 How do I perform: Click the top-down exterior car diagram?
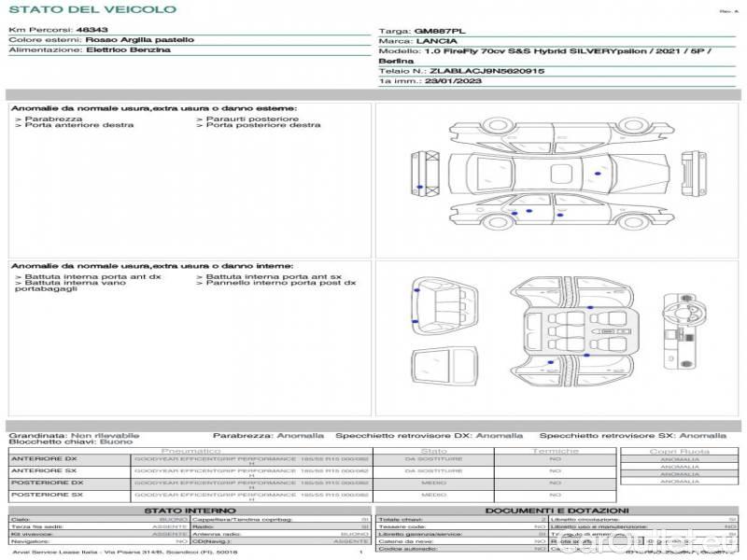pos(558,174)
